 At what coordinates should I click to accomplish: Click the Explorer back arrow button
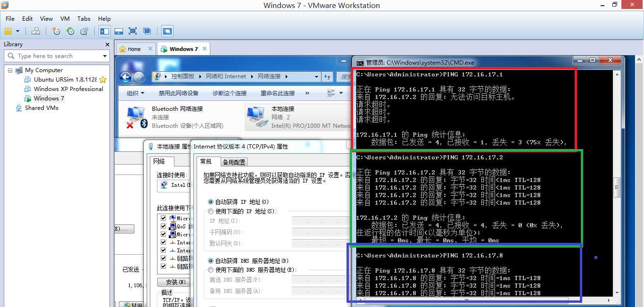(x=125, y=77)
